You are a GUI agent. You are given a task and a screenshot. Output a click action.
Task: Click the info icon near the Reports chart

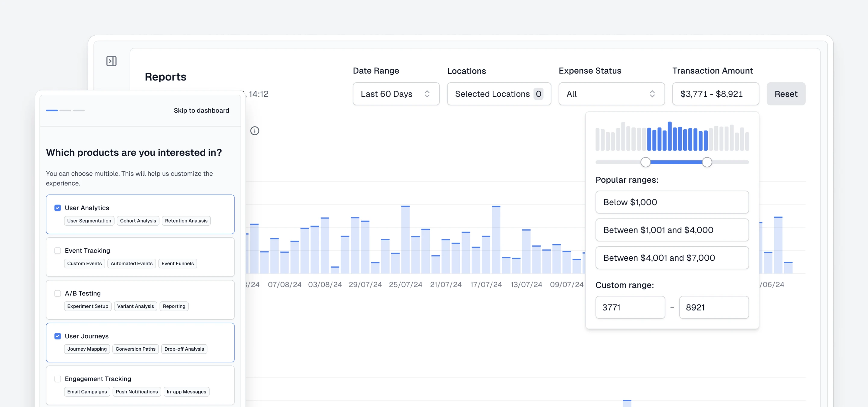255,131
